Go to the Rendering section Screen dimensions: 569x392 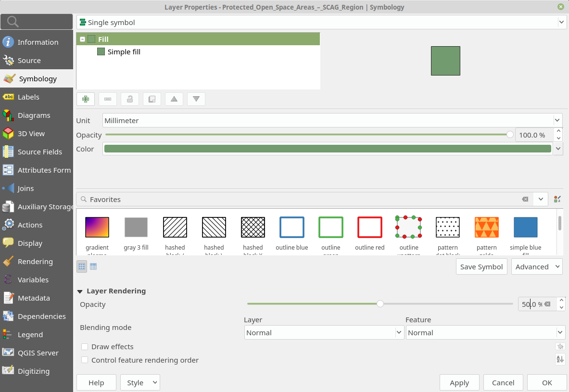[x=36, y=261]
